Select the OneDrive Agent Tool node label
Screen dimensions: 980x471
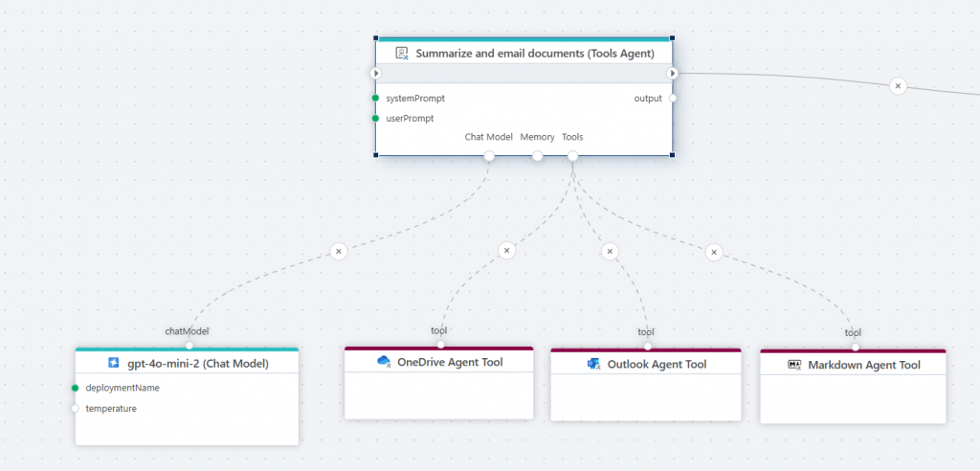click(x=450, y=362)
